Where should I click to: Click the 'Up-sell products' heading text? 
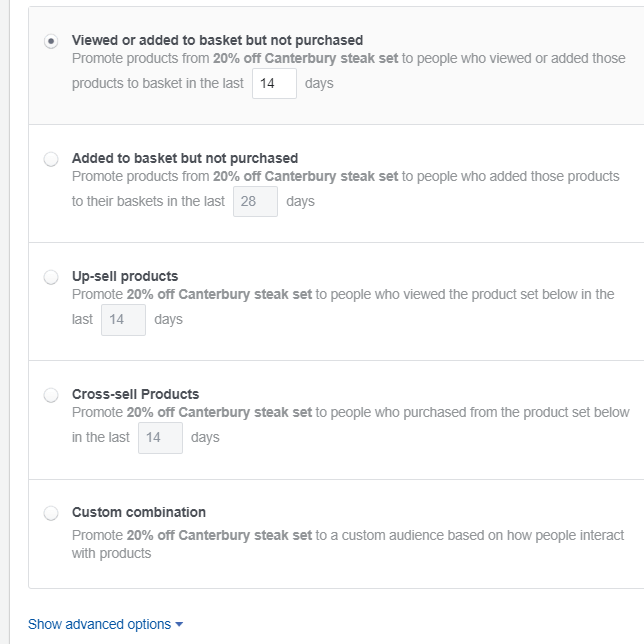125,276
